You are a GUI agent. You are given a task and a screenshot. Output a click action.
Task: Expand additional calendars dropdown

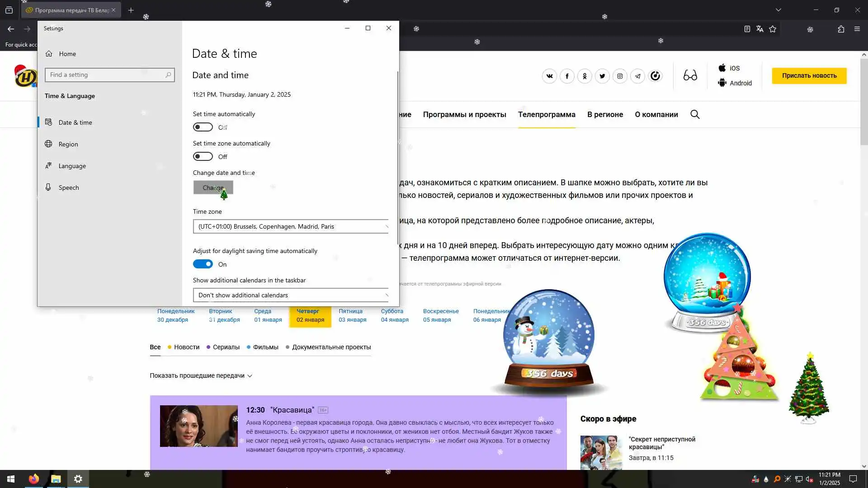click(x=290, y=295)
